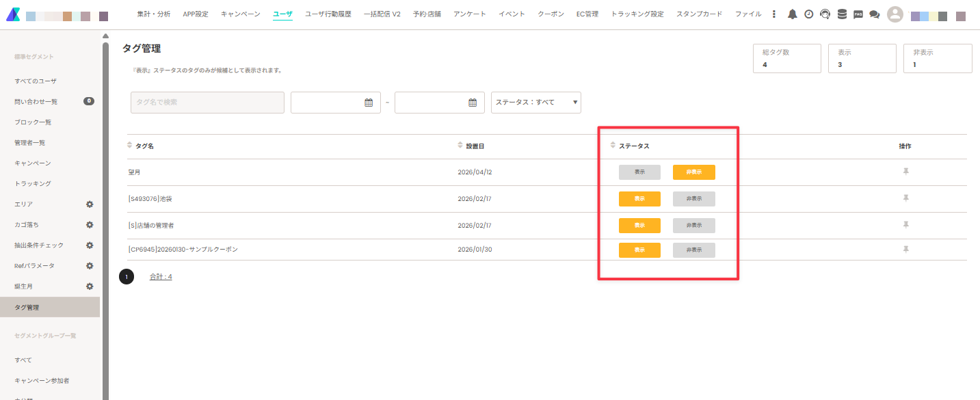Open the gear settings for 誕生月
The width and height of the screenshot is (980, 400).
[x=89, y=286]
